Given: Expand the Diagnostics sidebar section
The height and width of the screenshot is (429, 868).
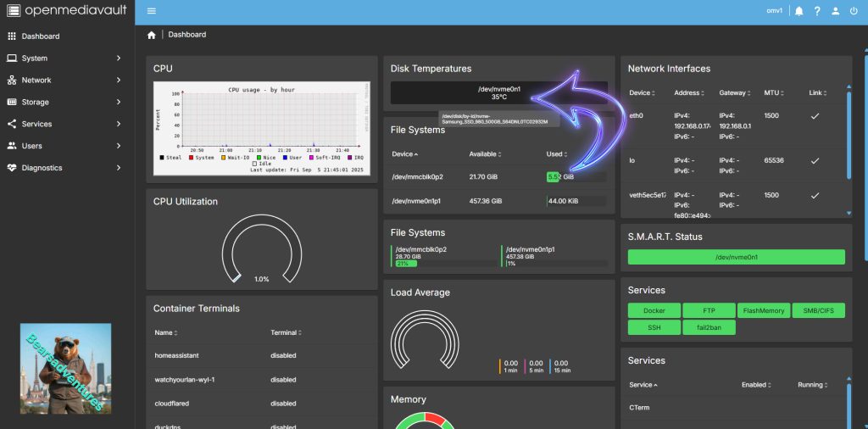Looking at the screenshot, I should pyautogui.click(x=66, y=168).
